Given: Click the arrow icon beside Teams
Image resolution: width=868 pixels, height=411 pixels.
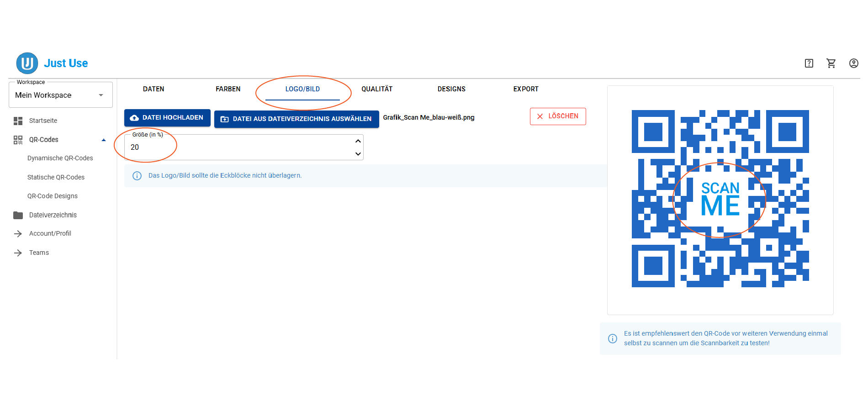Looking at the screenshot, I should (18, 253).
